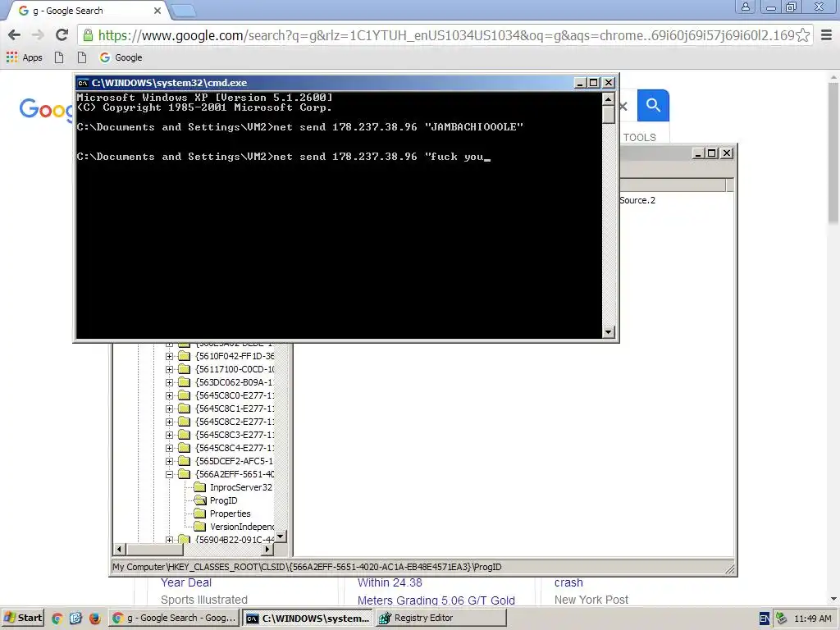Clear the Google search box with X
Image resolution: width=840 pixels, height=630 pixels.
coord(623,106)
